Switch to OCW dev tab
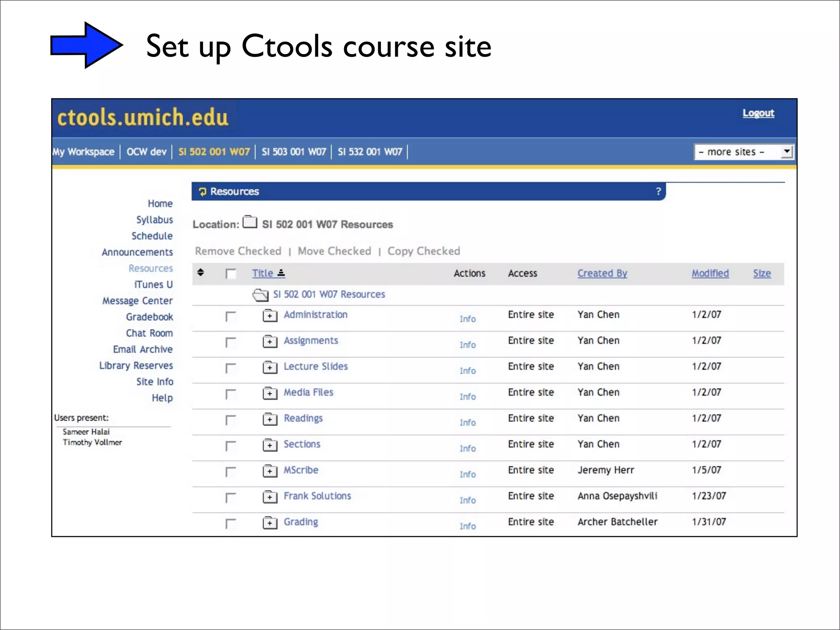Screen dimensions: 840x630 (146, 152)
